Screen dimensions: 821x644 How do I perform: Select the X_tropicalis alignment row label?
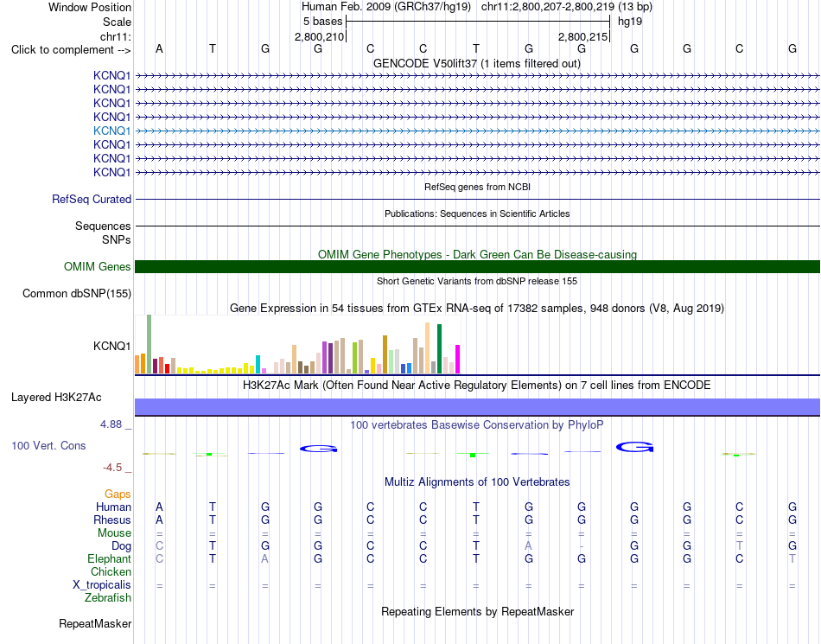[102, 585]
